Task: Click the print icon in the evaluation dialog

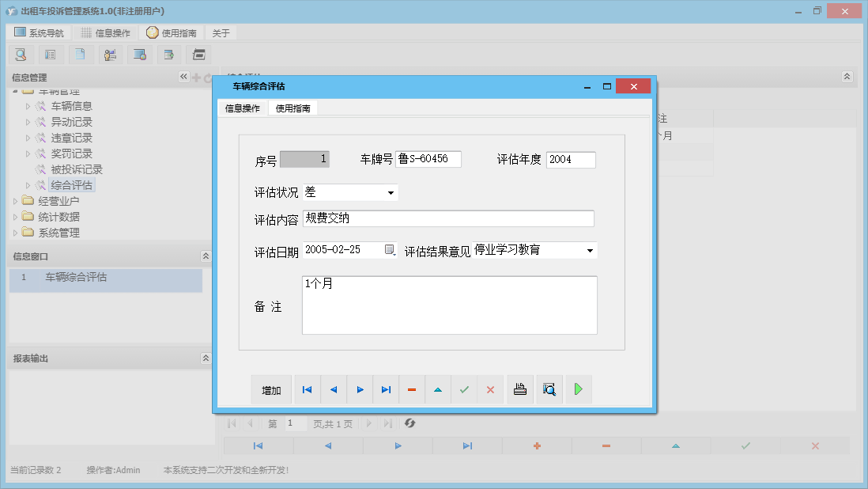Action: click(520, 389)
